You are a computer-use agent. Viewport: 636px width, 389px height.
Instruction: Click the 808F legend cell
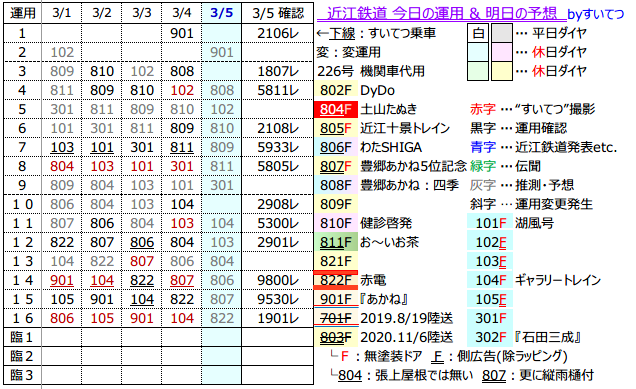(x=336, y=185)
